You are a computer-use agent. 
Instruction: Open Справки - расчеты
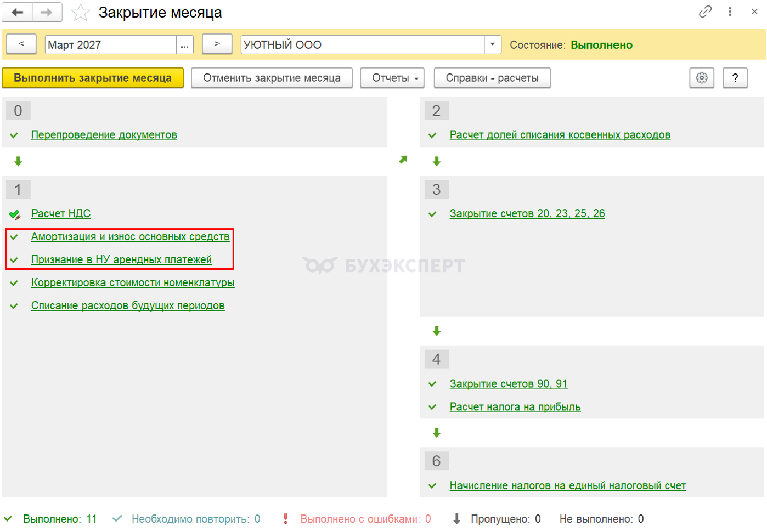click(x=492, y=78)
